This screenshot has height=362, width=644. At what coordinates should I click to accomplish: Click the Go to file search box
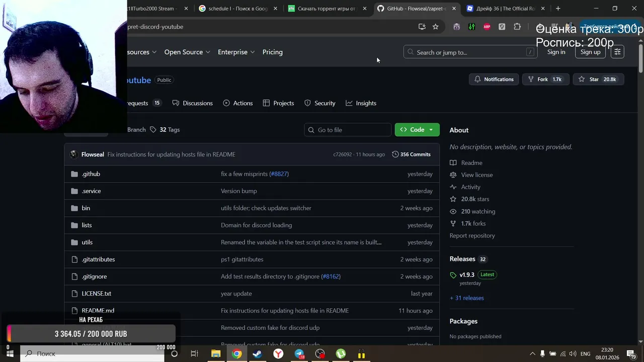point(348,130)
